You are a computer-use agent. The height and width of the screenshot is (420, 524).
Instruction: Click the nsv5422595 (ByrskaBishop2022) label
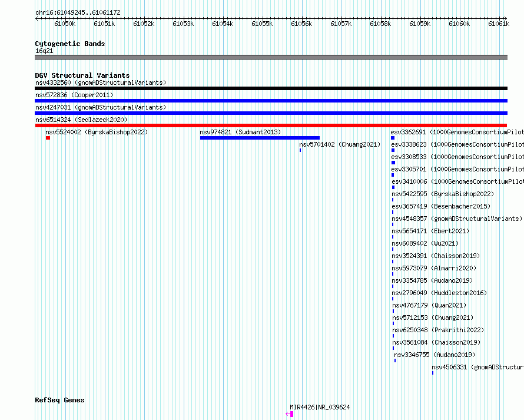point(443,194)
